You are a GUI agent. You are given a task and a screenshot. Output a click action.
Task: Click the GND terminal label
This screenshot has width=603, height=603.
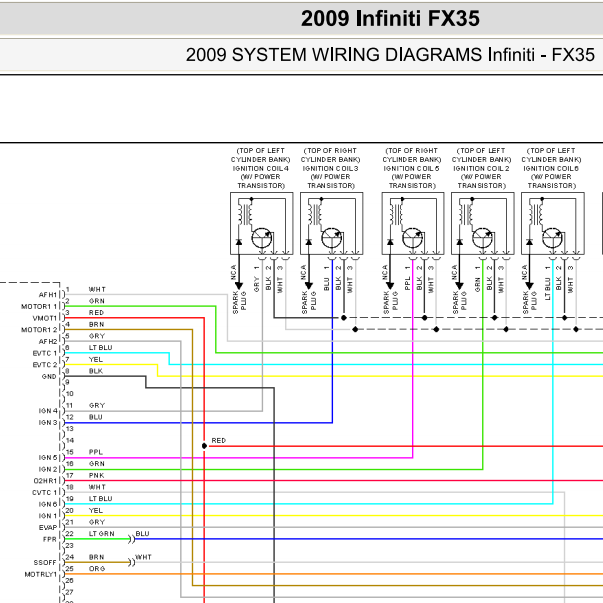[x=49, y=376]
